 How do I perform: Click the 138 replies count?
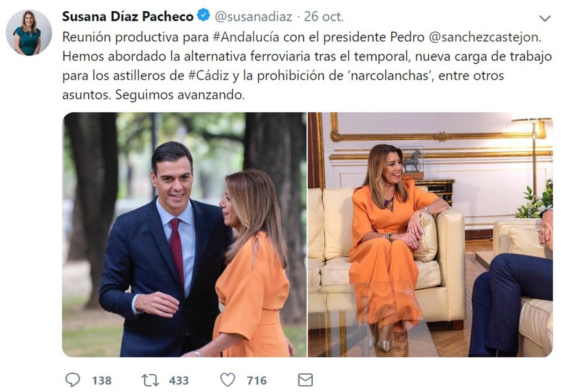pyautogui.click(x=101, y=380)
